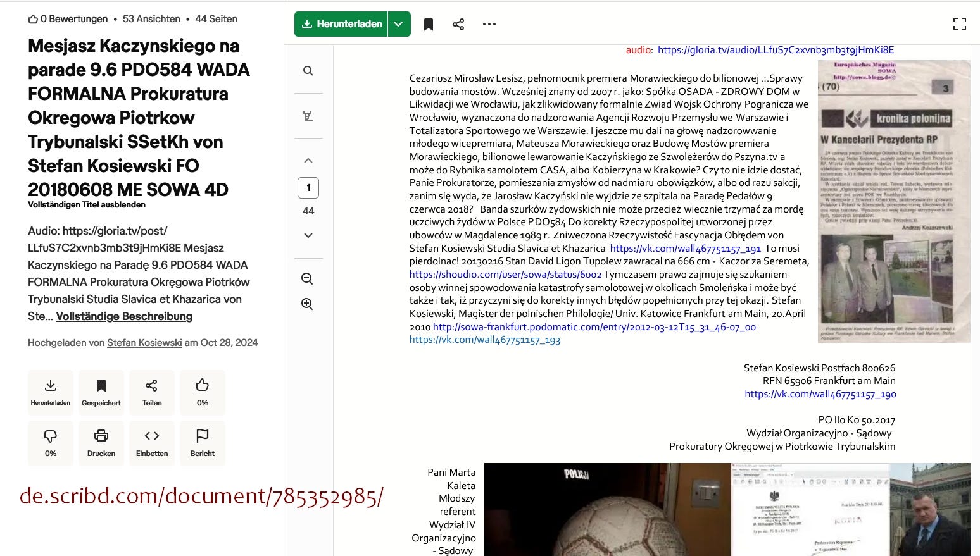Click the page number field showing 1
The width and height of the screenshot is (980, 556).
308,188
